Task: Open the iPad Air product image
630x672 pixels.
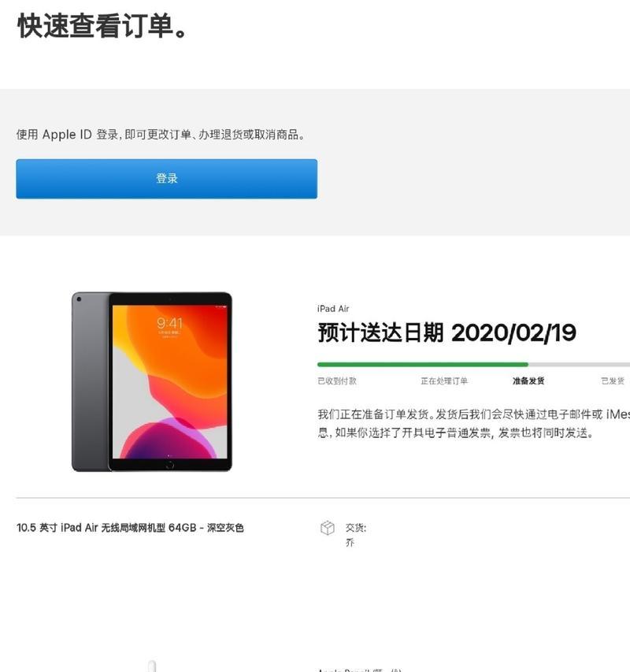Action: point(152,381)
